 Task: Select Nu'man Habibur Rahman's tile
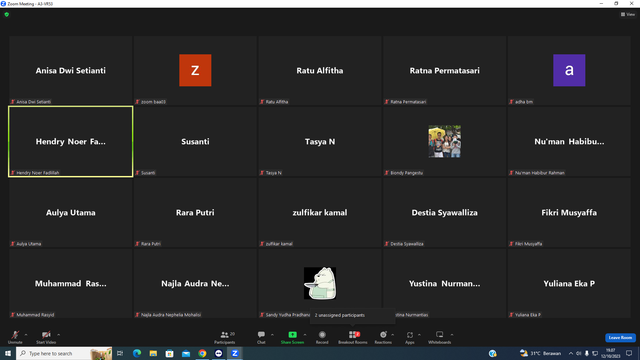(x=569, y=142)
